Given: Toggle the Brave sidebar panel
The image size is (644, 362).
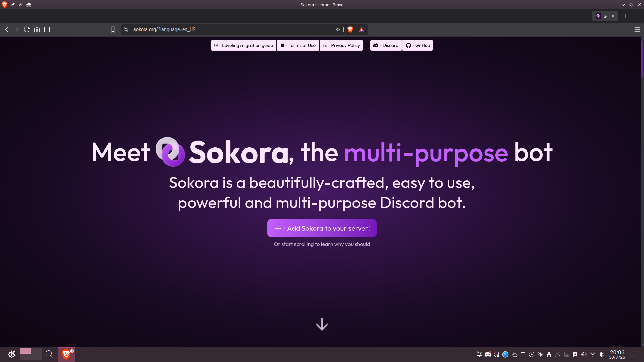Looking at the screenshot, I should 47,29.
